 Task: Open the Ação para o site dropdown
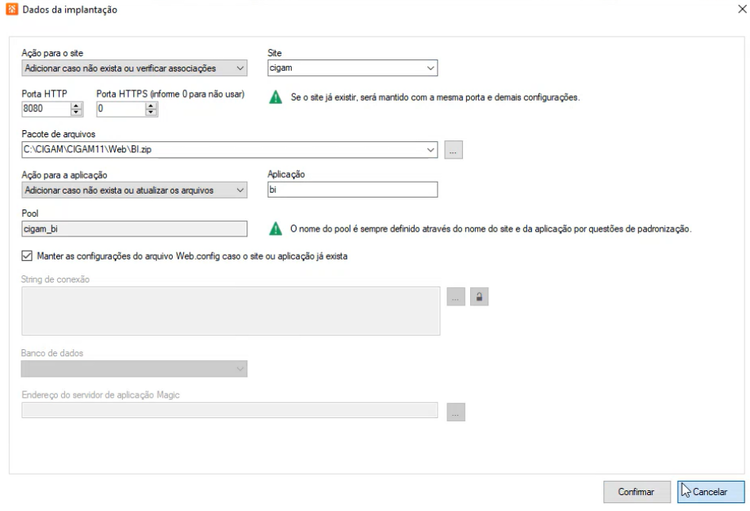(134, 68)
